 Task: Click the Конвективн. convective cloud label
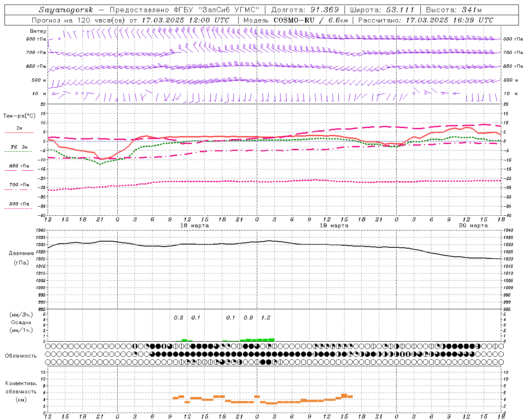(21, 383)
